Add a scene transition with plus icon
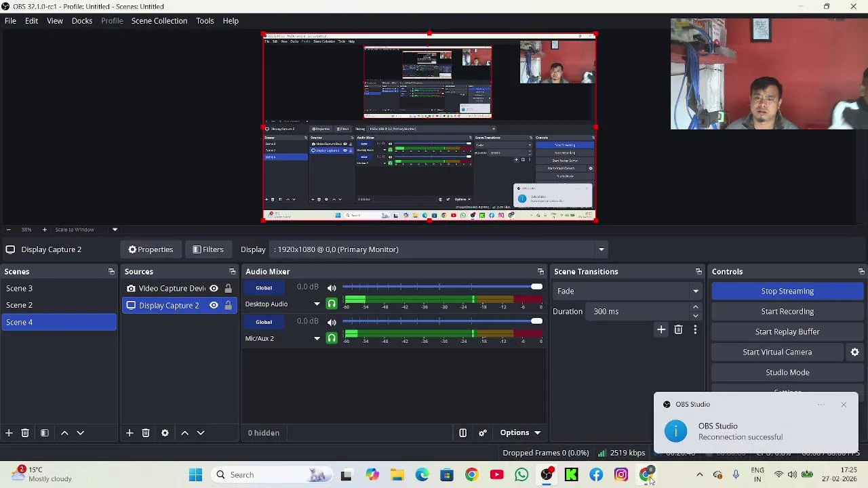The height and width of the screenshot is (488, 868). [x=661, y=329]
